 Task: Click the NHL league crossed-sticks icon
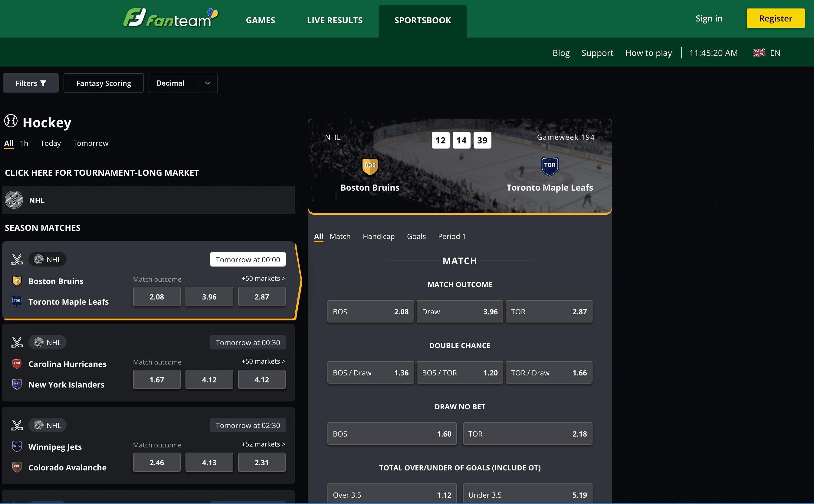coord(14,200)
